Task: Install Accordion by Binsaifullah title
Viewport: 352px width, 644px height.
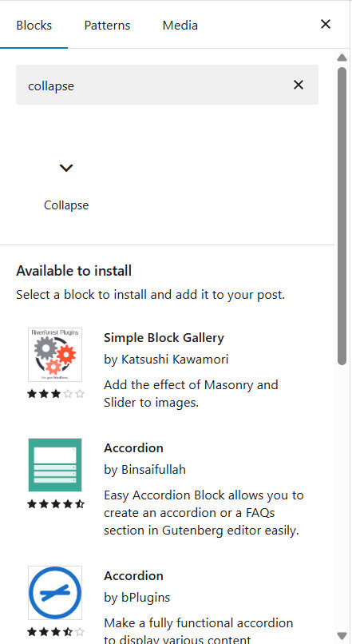Action: 133,447
